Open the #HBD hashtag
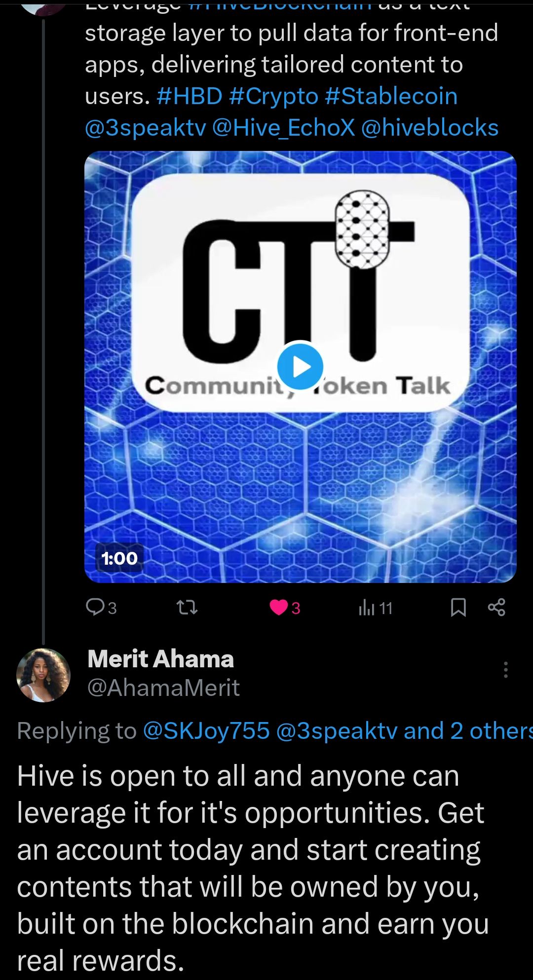Screen dimensions: 533x980 click(190, 96)
